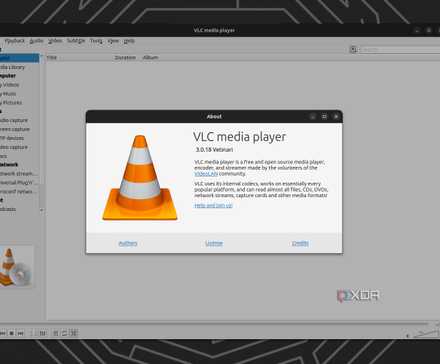Viewport: 440px width, 364px height.
Task: Open My Pictures in sidebar
Action: (x=11, y=103)
